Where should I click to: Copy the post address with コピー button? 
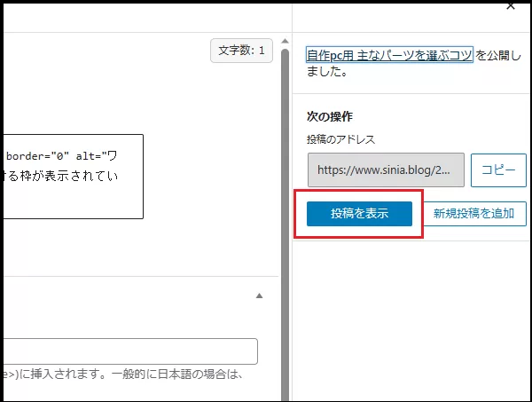click(498, 169)
